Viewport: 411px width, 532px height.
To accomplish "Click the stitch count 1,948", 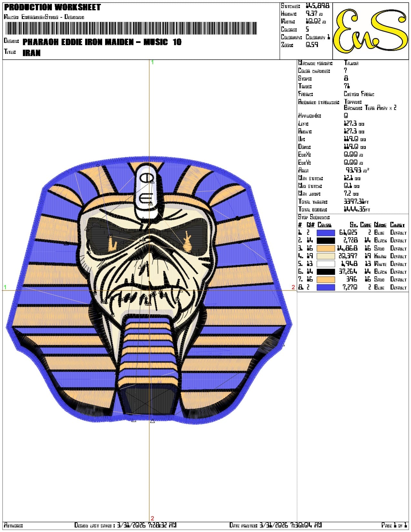I will coord(349,264).
